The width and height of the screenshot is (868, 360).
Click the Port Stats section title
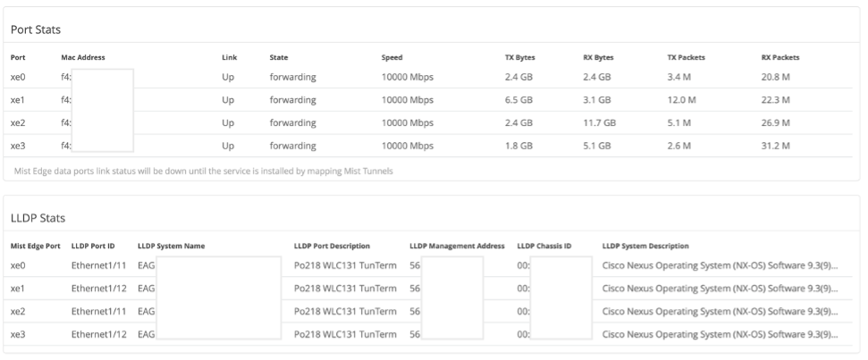pos(35,30)
